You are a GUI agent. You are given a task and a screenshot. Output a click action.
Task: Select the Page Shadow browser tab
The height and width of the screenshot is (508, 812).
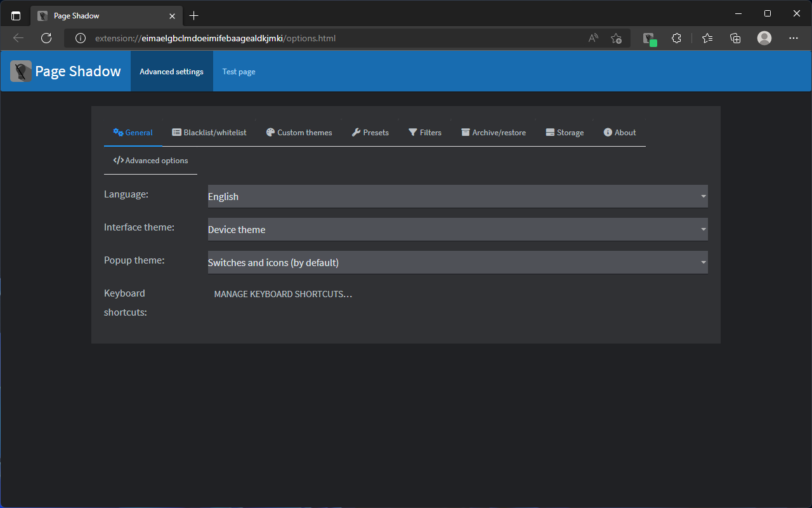point(107,15)
